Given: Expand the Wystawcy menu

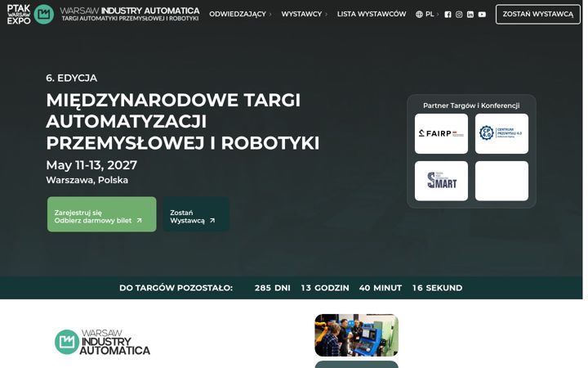Looking at the screenshot, I should coord(304,14).
